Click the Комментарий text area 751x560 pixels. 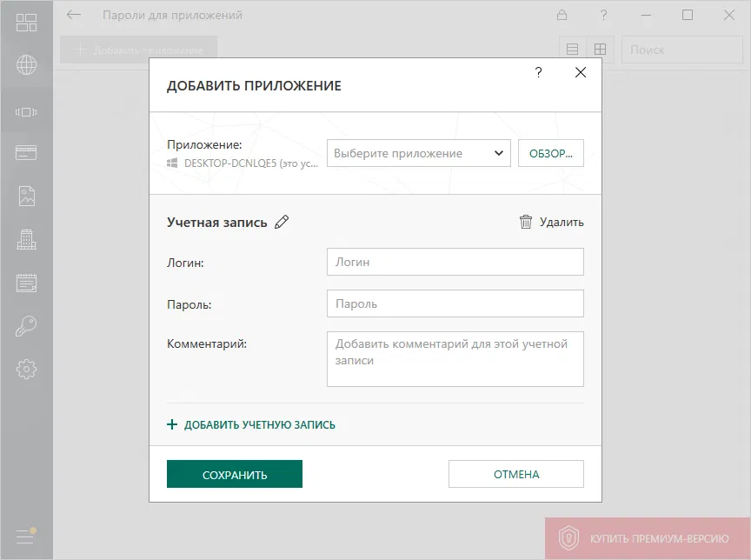(455, 358)
